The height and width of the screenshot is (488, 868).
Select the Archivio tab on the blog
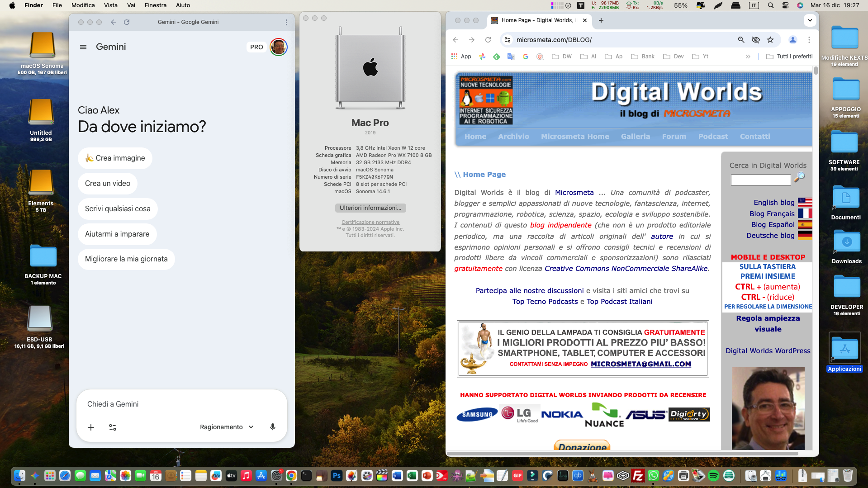(x=513, y=136)
